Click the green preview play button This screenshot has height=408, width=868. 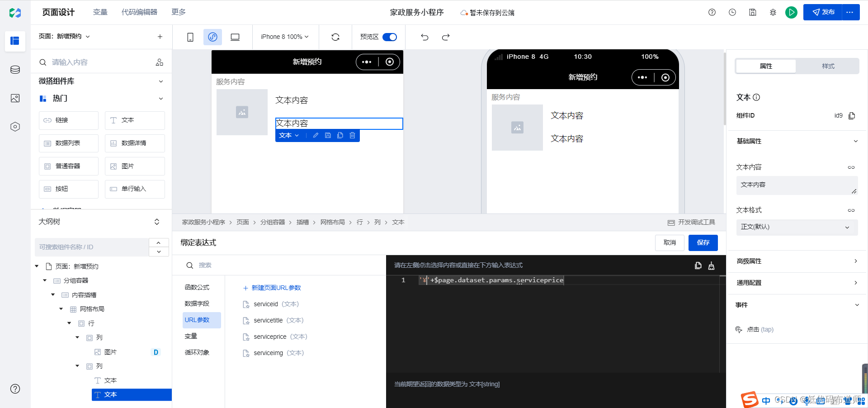point(791,12)
